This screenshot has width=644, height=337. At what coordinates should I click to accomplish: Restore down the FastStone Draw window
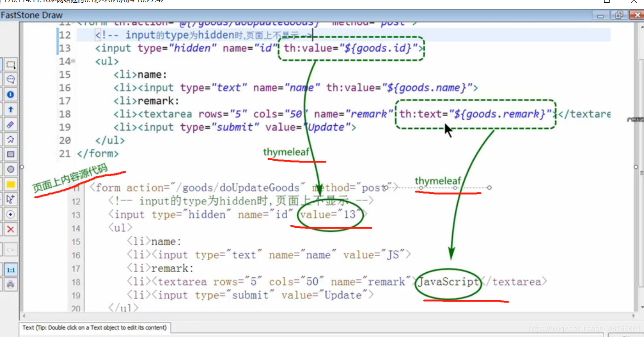(619, 15)
